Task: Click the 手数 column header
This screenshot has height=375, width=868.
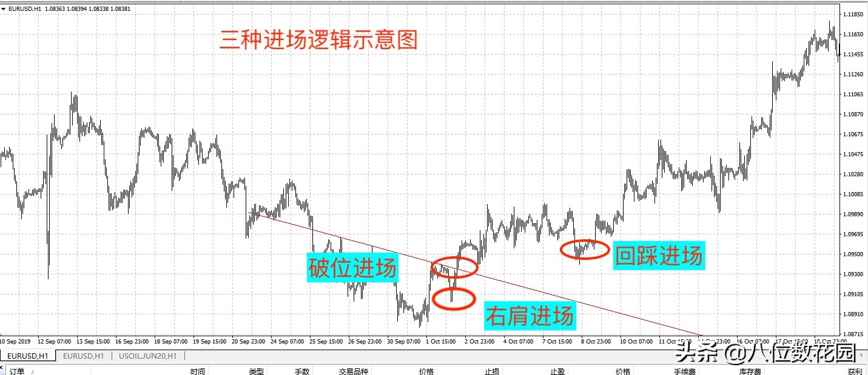Action: [x=301, y=371]
